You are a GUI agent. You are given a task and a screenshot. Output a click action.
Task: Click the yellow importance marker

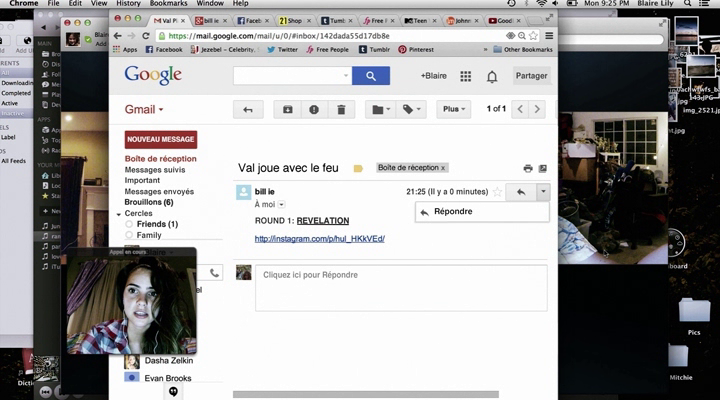358,169
